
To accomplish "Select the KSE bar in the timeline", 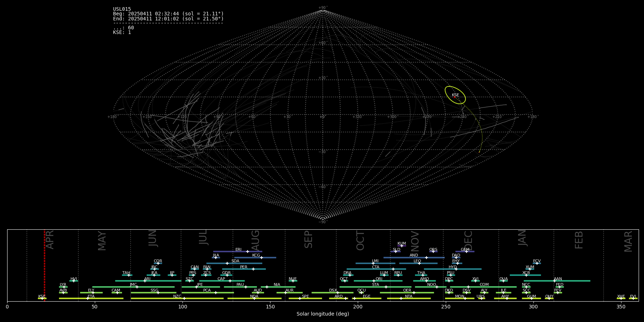I will coord(42,298).
